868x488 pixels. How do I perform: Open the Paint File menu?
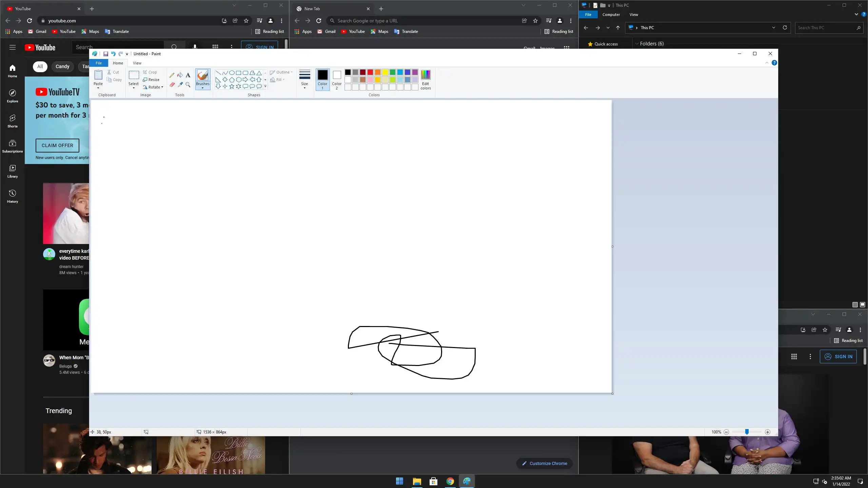tap(99, 63)
